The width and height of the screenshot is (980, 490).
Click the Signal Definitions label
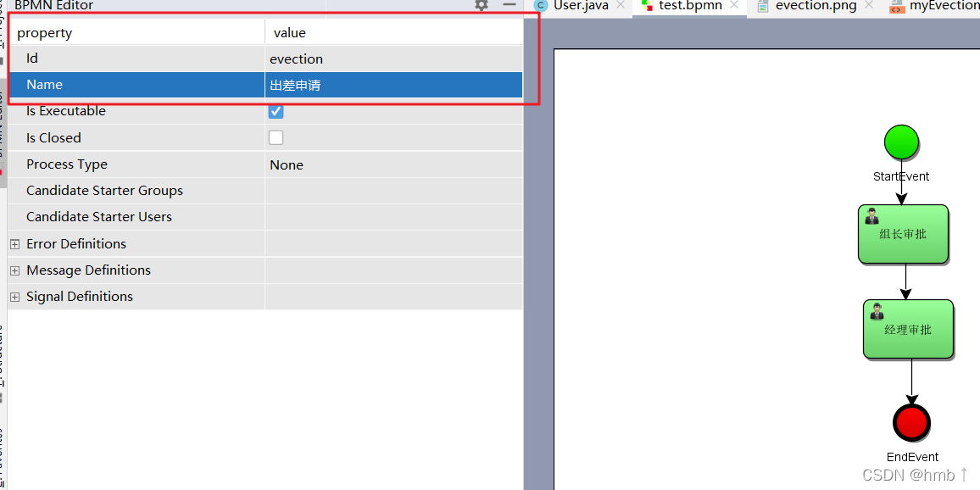pos(80,297)
